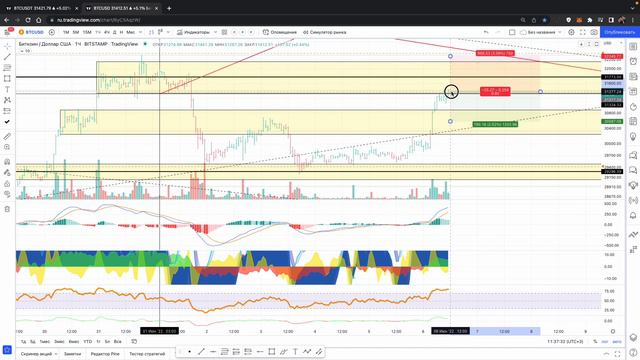The width and height of the screenshot is (640, 360).
Task: Open the calendar panel in right sidebar
Action: click(x=633, y=121)
